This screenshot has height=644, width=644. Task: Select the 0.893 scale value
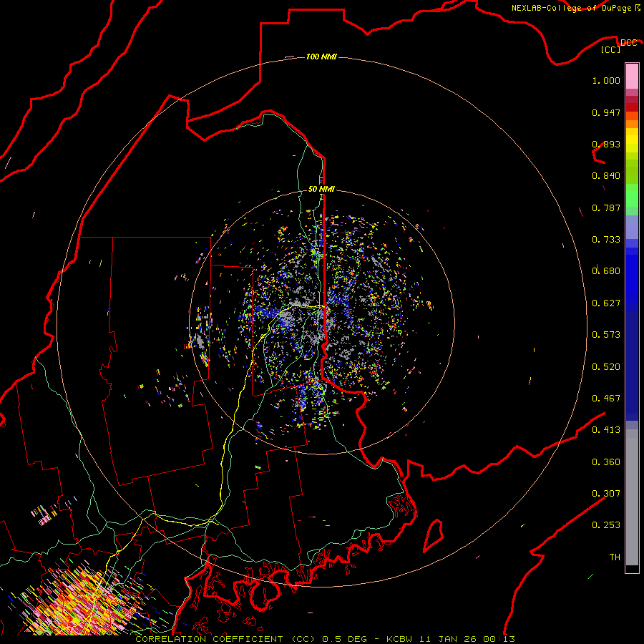pos(606,144)
